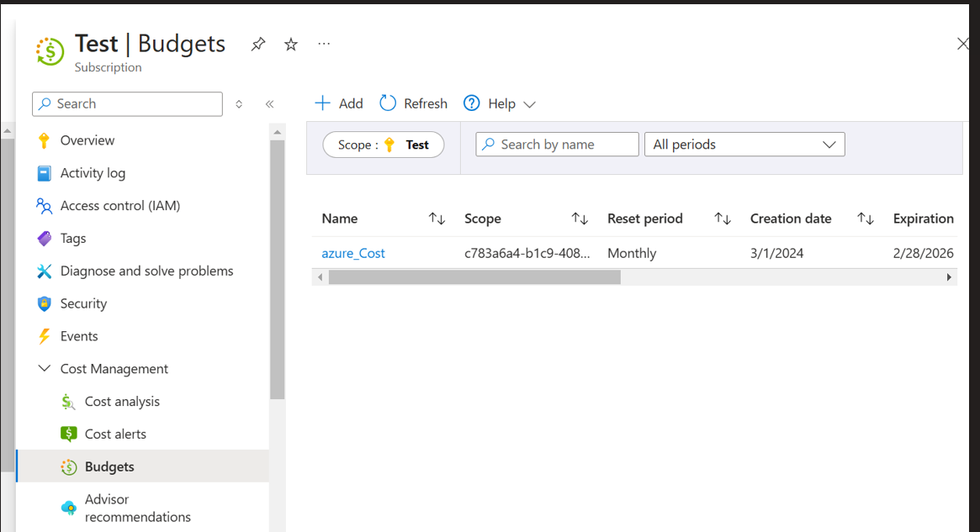The image size is (980, 532).
Task: Click the Expiration column header
Action: coord(923,219)
